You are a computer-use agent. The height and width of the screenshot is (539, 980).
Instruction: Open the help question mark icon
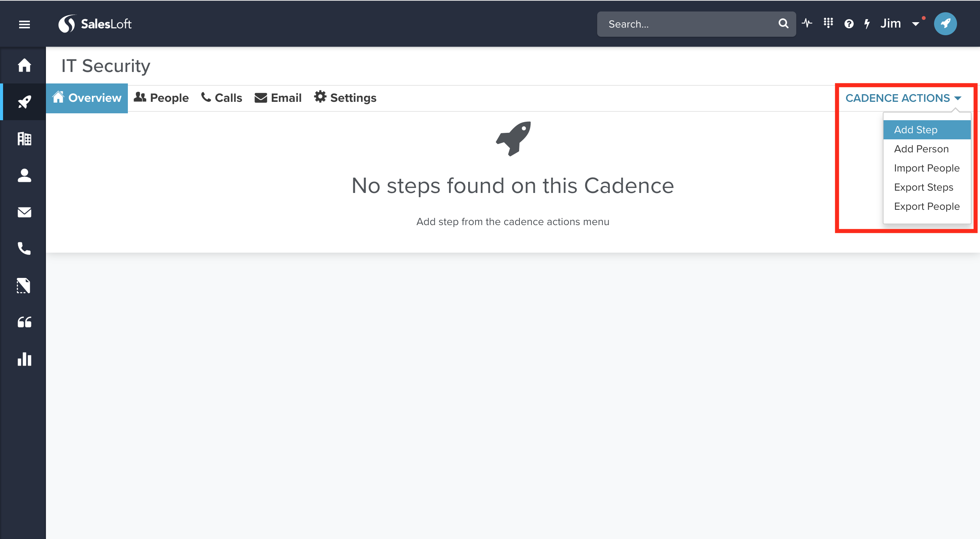[x=849, y=24]
